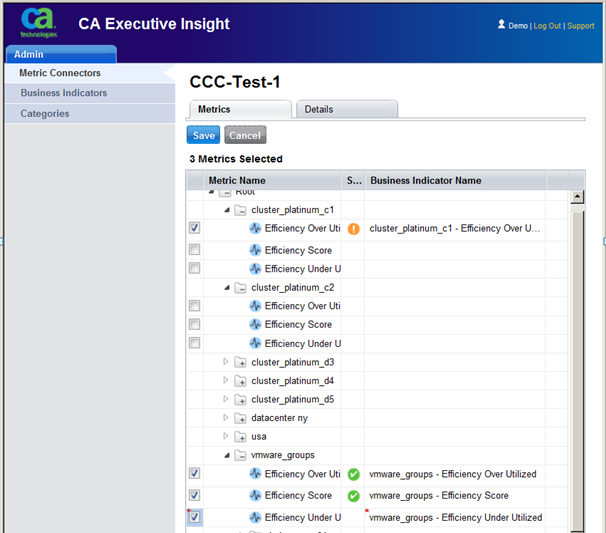Collapse the cluster_platinum_c2 tree node arrow

click(x=227, y=288)
